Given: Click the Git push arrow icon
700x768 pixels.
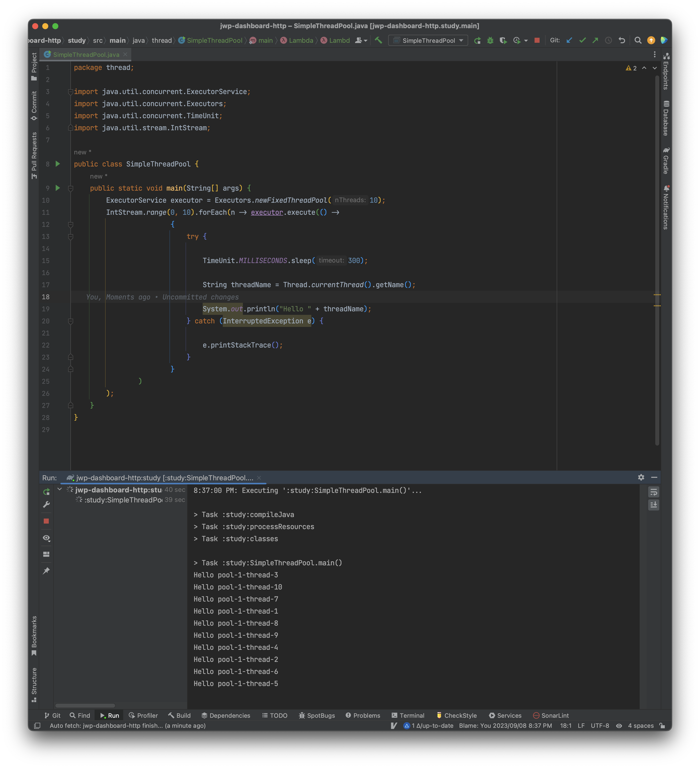Looking at the screenshot, I should [x=595, y=40].
